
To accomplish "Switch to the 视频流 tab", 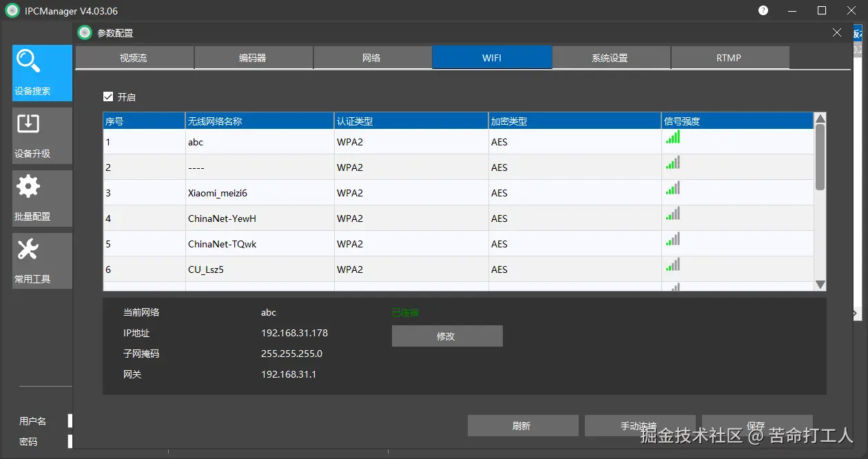I will tap(134, 58).
